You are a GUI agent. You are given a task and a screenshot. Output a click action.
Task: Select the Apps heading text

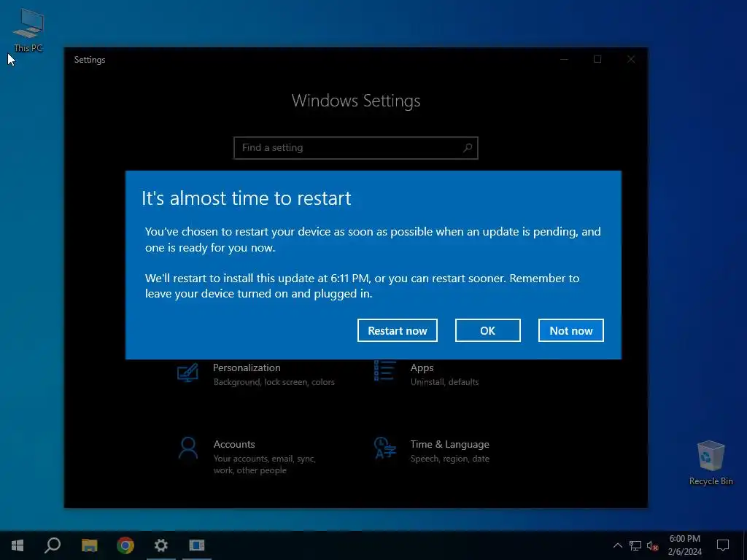[422, 367]
